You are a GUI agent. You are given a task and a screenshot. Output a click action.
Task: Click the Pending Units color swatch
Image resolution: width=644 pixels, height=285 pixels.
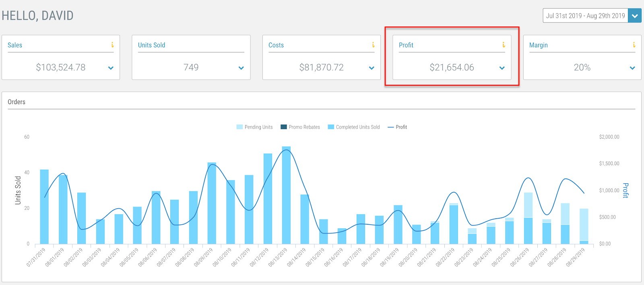pyautogui.click(x=239, y=127)
